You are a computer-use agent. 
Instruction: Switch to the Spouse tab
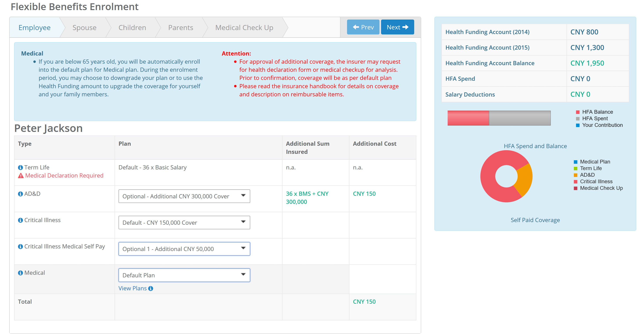tap(85, 27)
